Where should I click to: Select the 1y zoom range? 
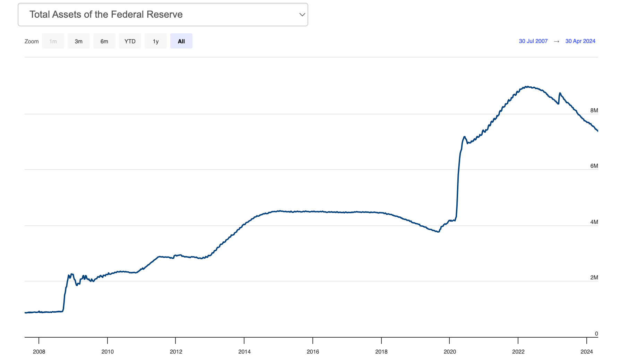pos(156,41)
